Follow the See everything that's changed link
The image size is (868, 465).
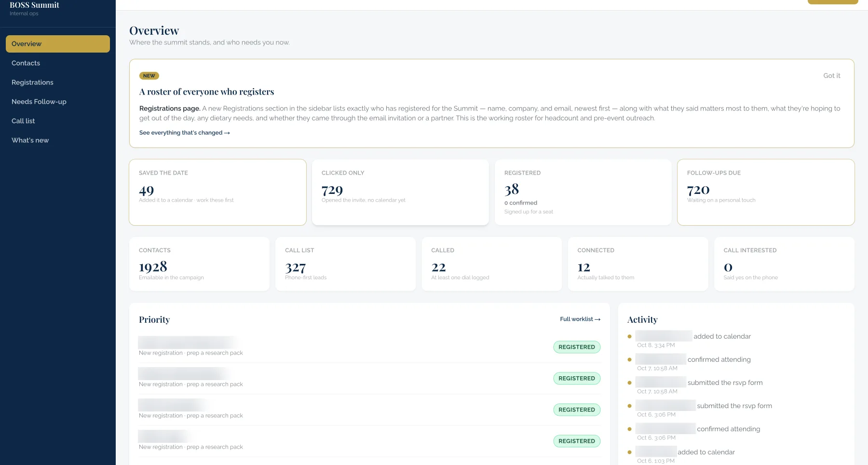click(x=185, y=133)
